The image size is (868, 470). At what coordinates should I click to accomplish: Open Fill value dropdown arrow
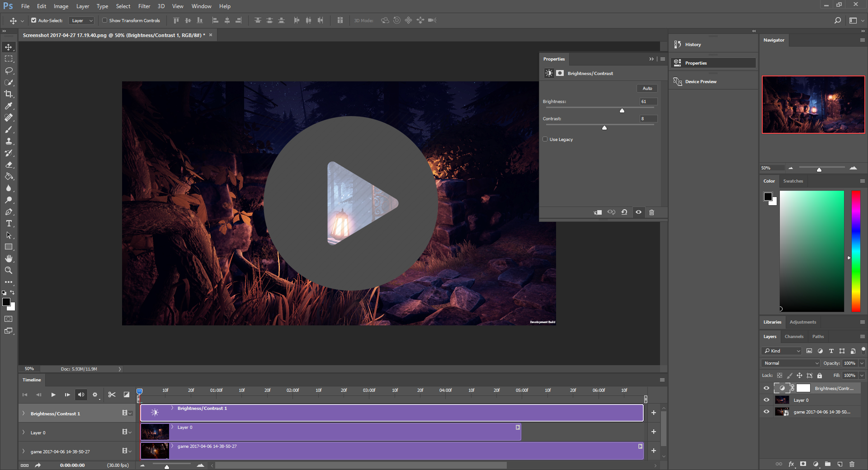(862, 376)
